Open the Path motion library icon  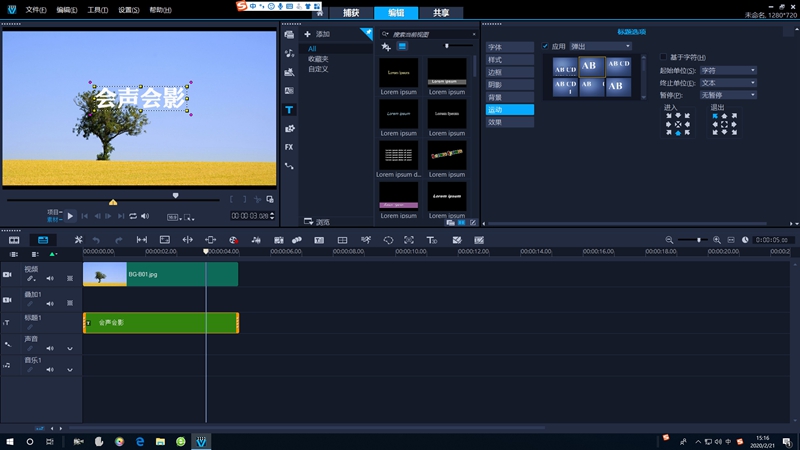(x=289, y=166)
